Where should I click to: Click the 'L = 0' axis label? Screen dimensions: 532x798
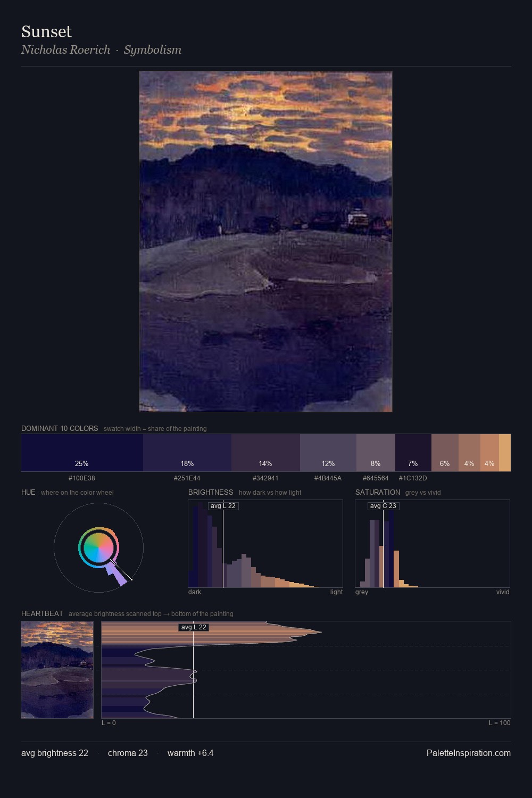point(109,723)
